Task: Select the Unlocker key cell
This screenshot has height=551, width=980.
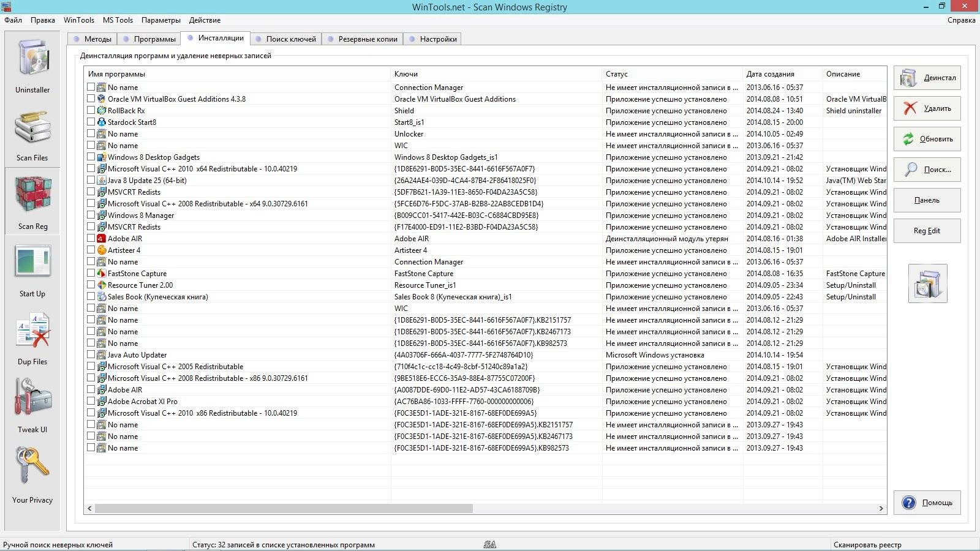Action: click(x=409, y=133)
